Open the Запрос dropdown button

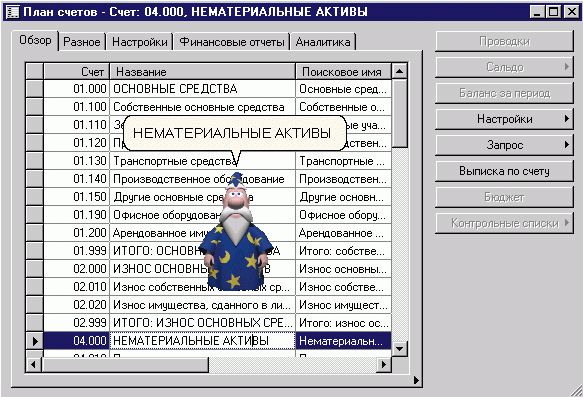tap(504, 145)
